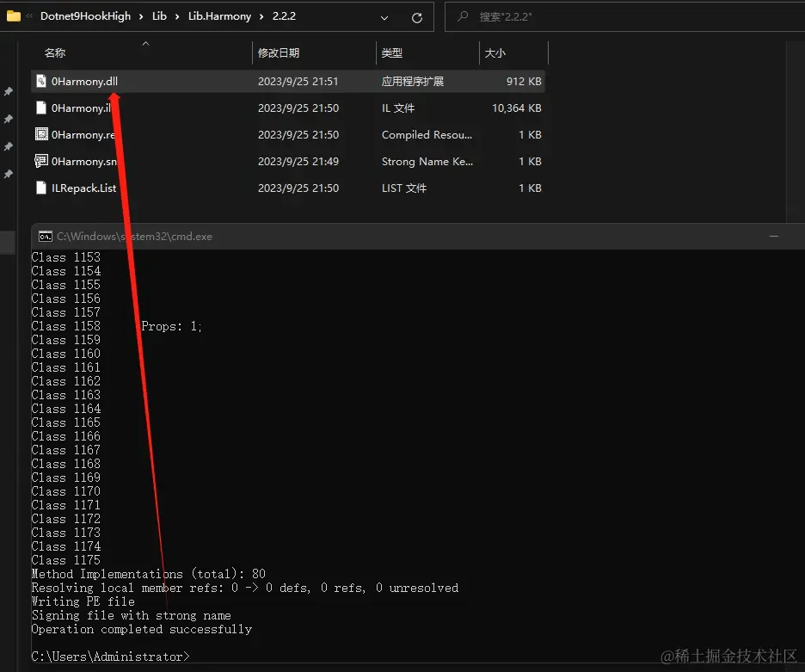The width and height of the screenshot is (805, 672).
Task: Click the Compiled Resou... type cell
Action: coord(427,134)
